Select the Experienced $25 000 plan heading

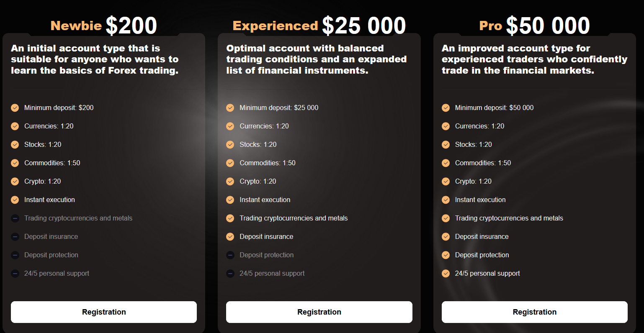319,26
